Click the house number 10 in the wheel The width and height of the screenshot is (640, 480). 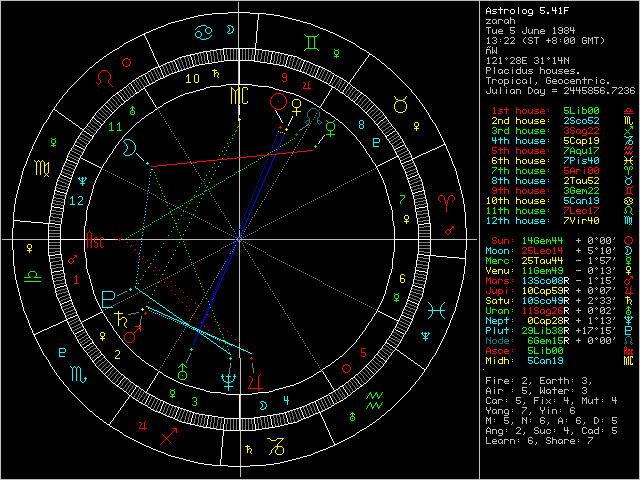coord(192,77)
